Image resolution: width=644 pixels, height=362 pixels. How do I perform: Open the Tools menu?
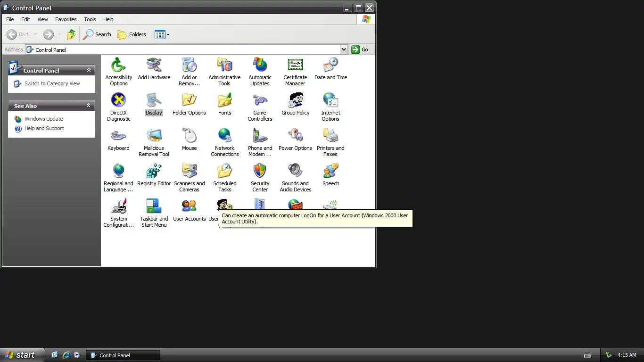pyautogui.click(x=90, y=19)
